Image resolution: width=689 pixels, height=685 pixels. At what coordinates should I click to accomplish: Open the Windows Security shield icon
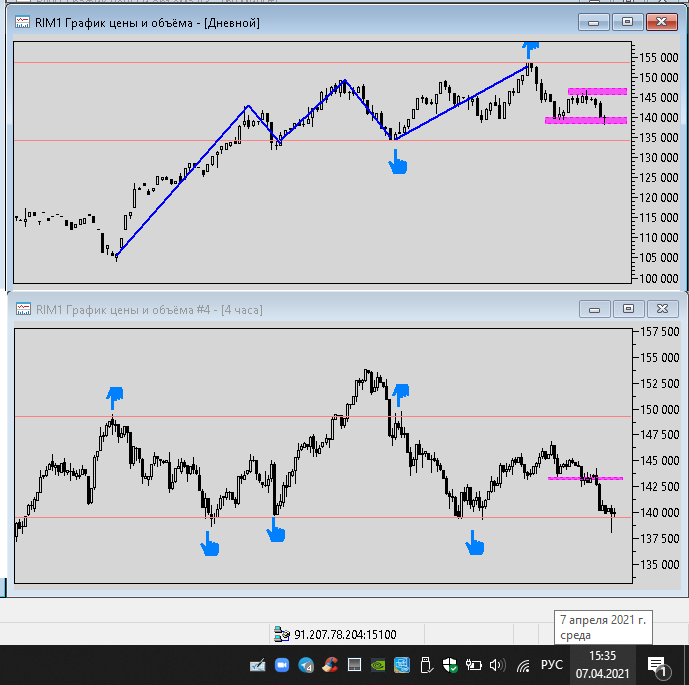tap(450, 665)
